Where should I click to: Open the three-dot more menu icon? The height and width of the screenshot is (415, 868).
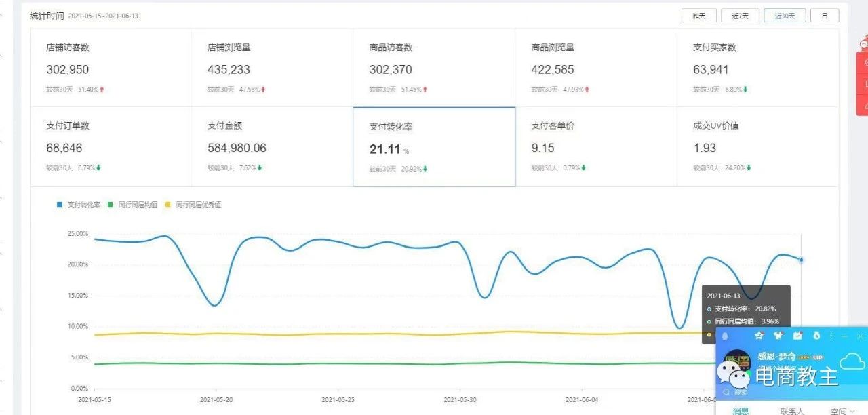point(832,336)
